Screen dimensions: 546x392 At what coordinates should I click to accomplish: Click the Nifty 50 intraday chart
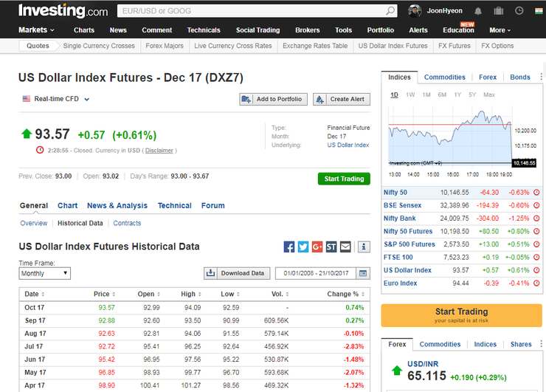[x=450, y=136]
